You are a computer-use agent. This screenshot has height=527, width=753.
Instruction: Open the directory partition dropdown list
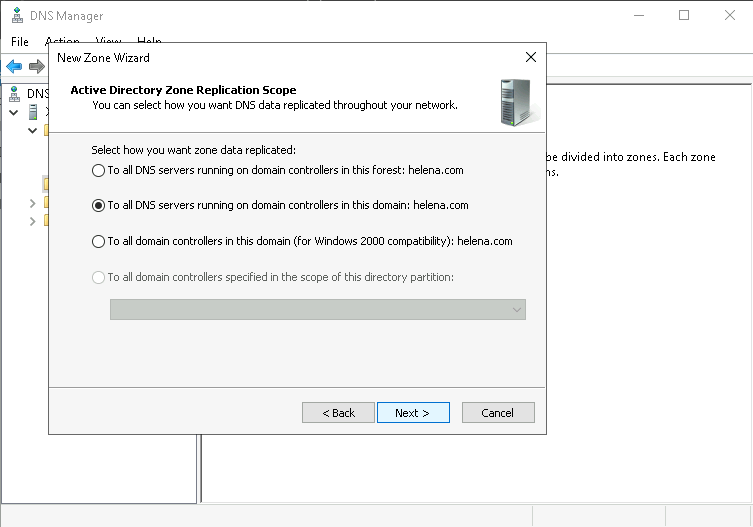[x=516, y=310]
